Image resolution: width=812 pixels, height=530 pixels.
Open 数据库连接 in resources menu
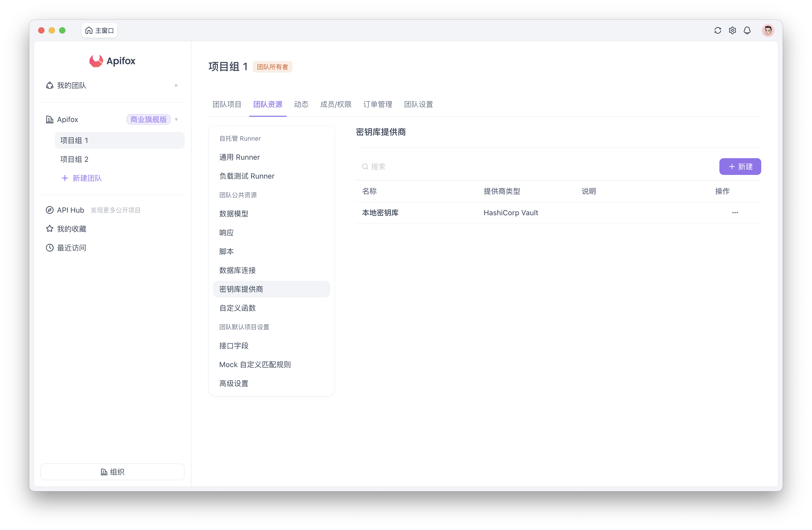coord(238,270)
